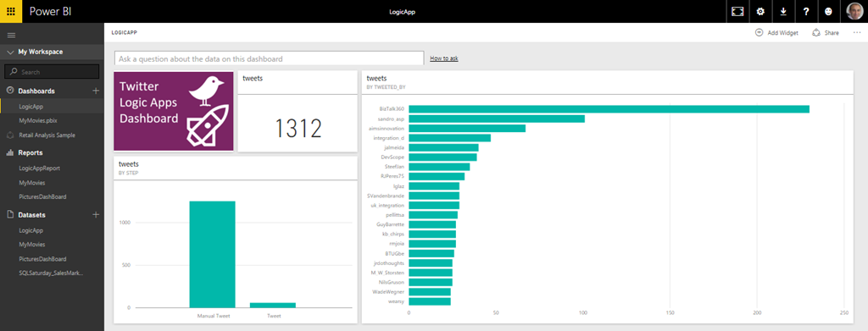The width and height of the screenshot is (868, 331).
Task: Click the Share button
Action: point(826,33)
